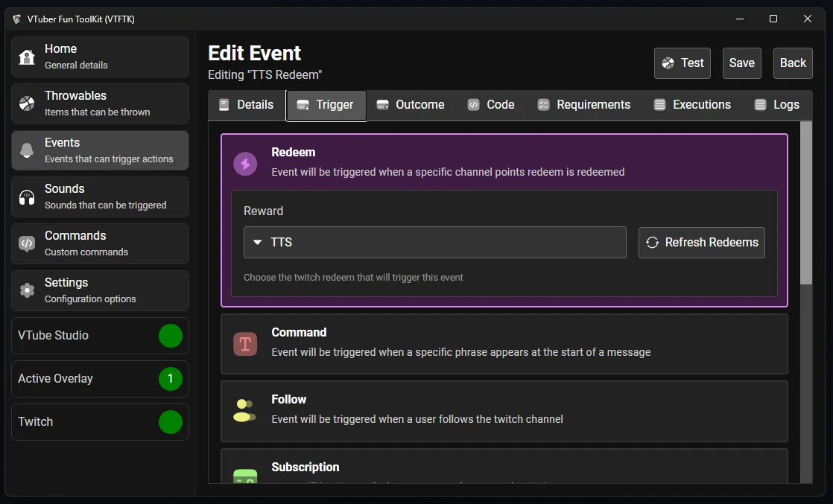The image size is (833, 504).
Task: Click the Home house icon in sidebar
Action: coord(27,57)
